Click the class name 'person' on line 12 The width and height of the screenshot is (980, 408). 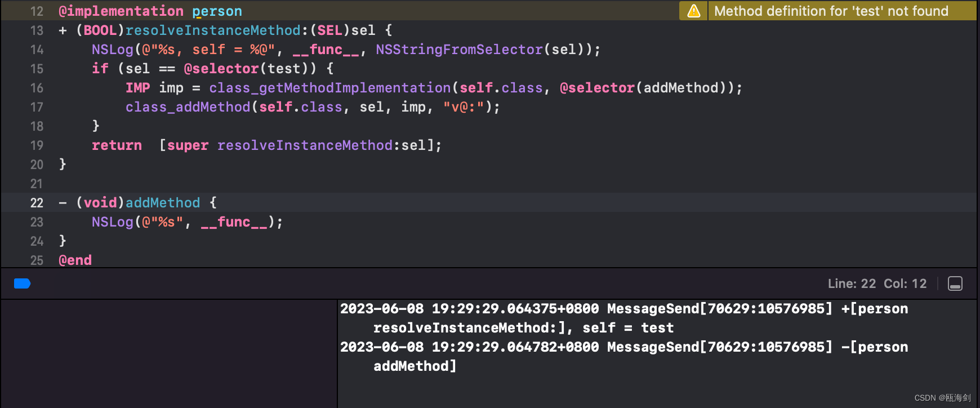click(x=217, y=11)
